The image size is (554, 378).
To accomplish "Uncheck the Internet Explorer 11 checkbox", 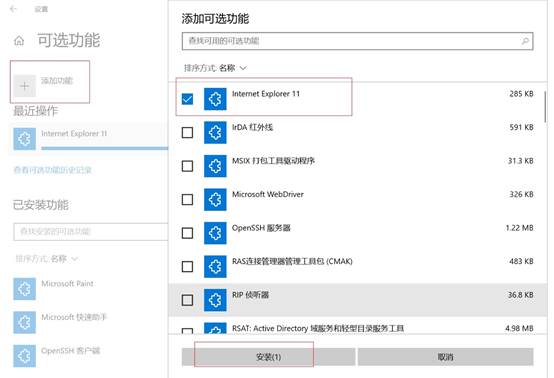I will tap(187, 99).
